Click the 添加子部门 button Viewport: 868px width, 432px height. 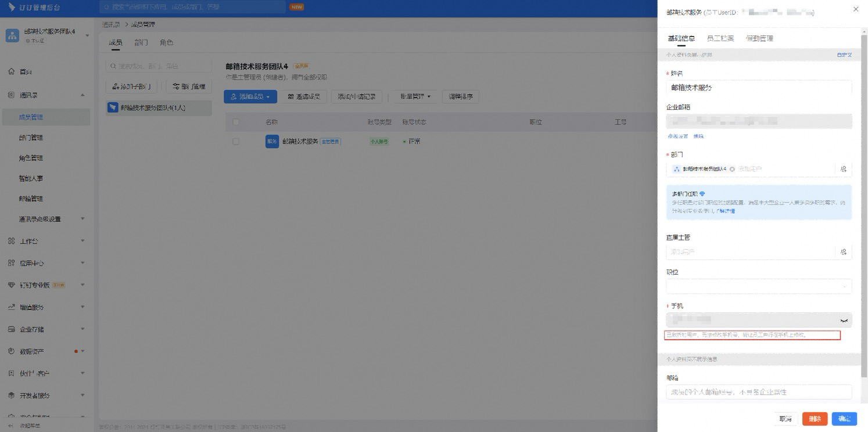pyautogui.click(x=132, y=87)
